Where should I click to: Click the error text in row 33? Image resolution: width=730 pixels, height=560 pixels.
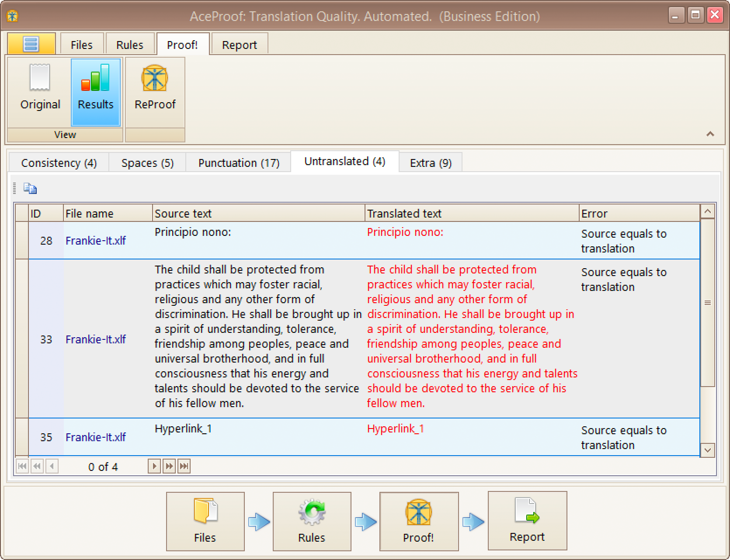(x=624, y=280)
